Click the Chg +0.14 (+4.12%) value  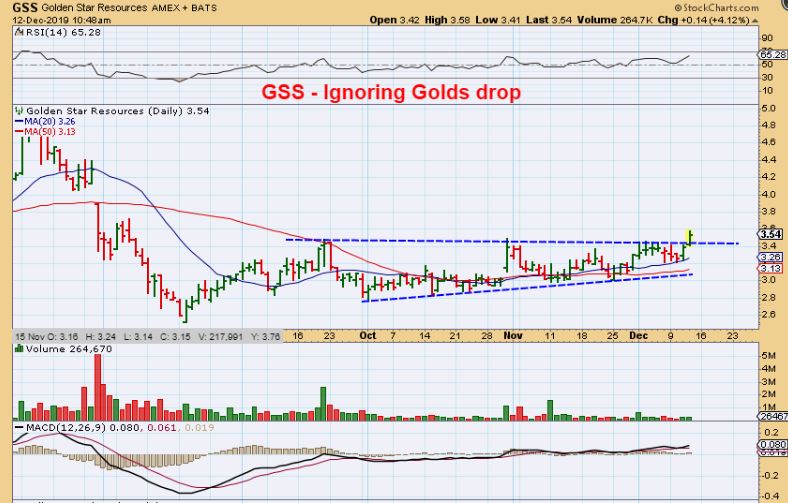[704, 20]
